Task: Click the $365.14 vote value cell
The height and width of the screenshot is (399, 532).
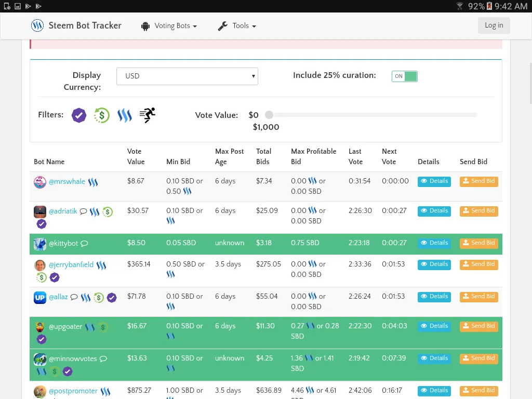Action: 138,264
